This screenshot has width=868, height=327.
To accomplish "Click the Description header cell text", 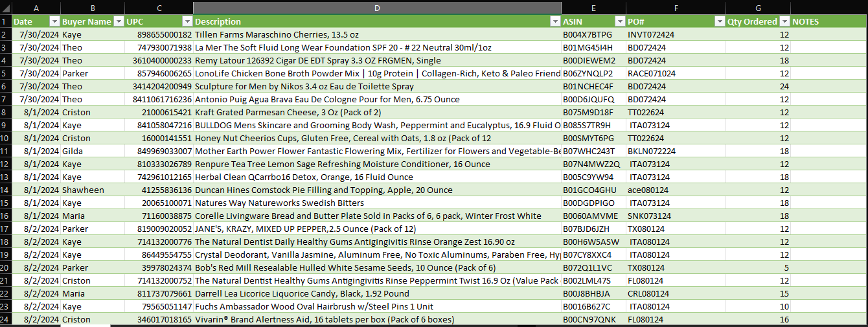I will [x=218, y=21].
